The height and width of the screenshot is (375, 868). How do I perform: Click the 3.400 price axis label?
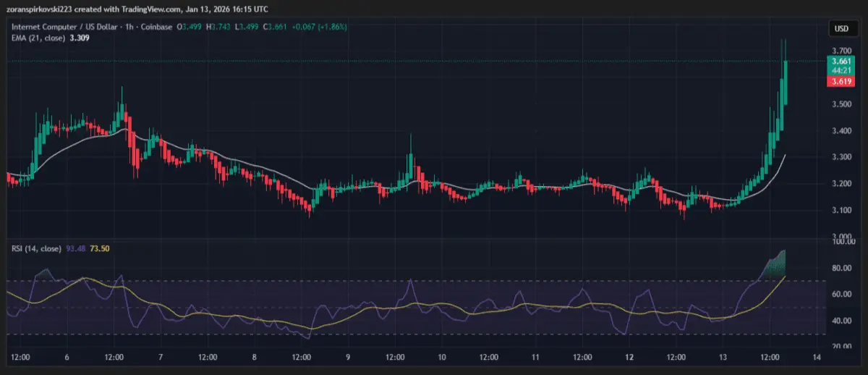pos(841,131)
